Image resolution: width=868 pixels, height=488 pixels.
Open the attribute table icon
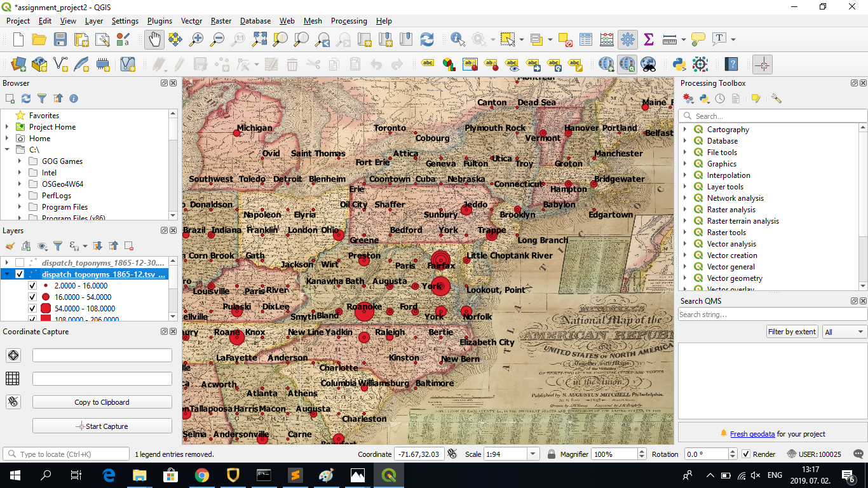pos(586,39)
